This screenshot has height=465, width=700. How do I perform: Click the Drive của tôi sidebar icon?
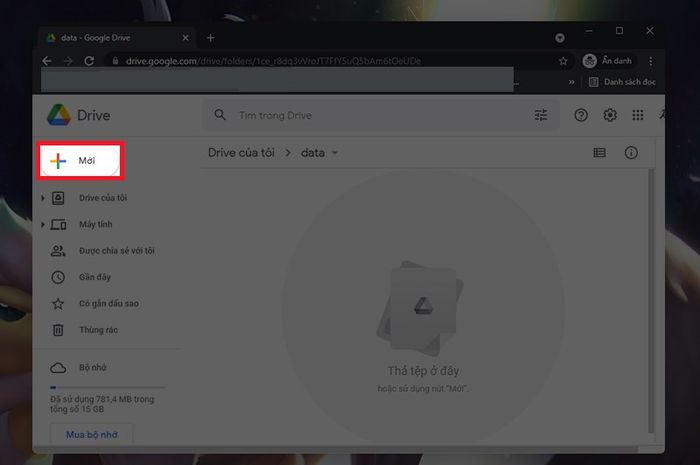(58, 198)
